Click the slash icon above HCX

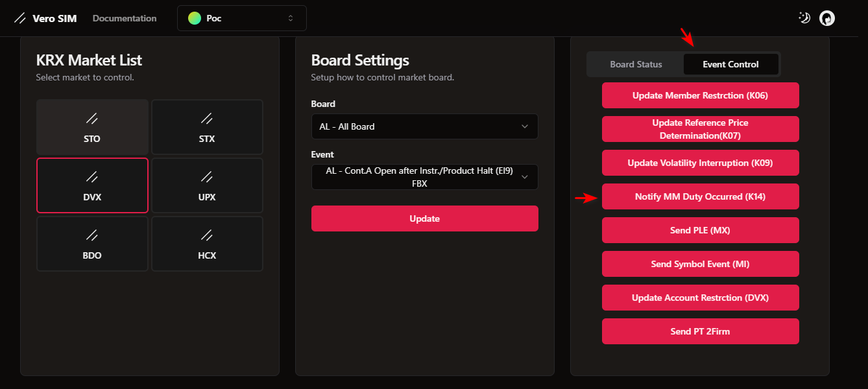point(207,235)
